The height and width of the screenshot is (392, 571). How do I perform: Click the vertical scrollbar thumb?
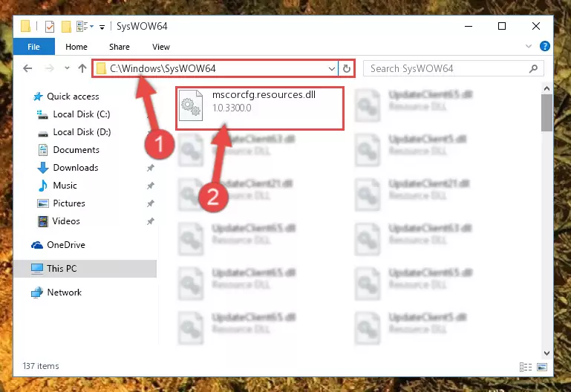point(546,113)
